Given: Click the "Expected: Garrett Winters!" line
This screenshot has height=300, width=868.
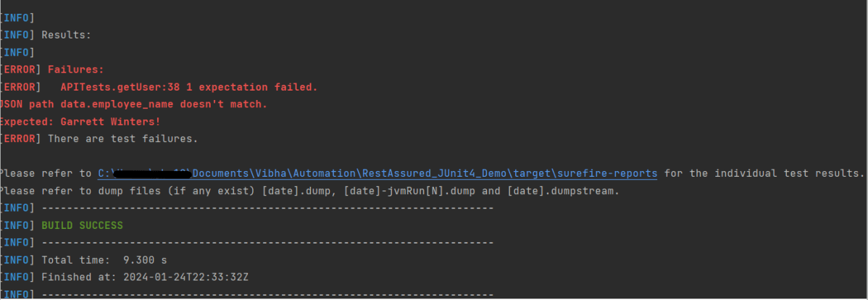Looking at the screenshot, I should pos(80,122).
